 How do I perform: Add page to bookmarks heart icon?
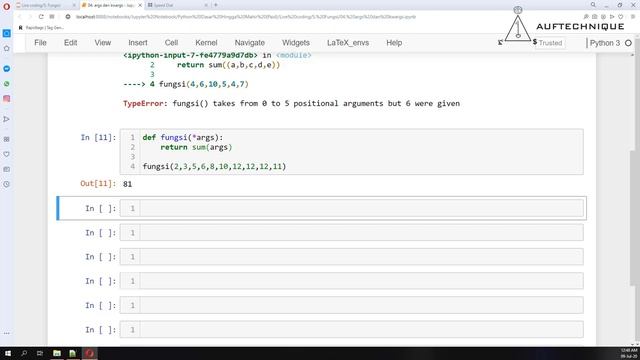(621, 17)
